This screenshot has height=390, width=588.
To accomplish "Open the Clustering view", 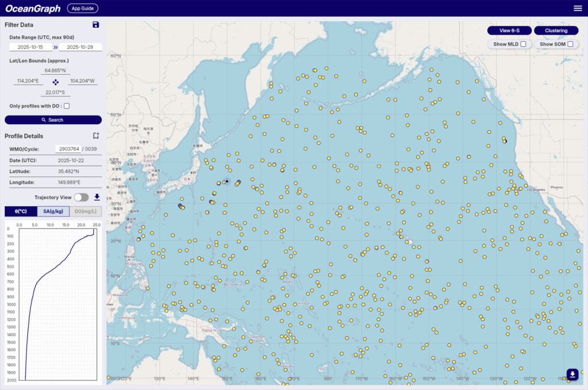I will pyautogui.click(x=556, y=30).
